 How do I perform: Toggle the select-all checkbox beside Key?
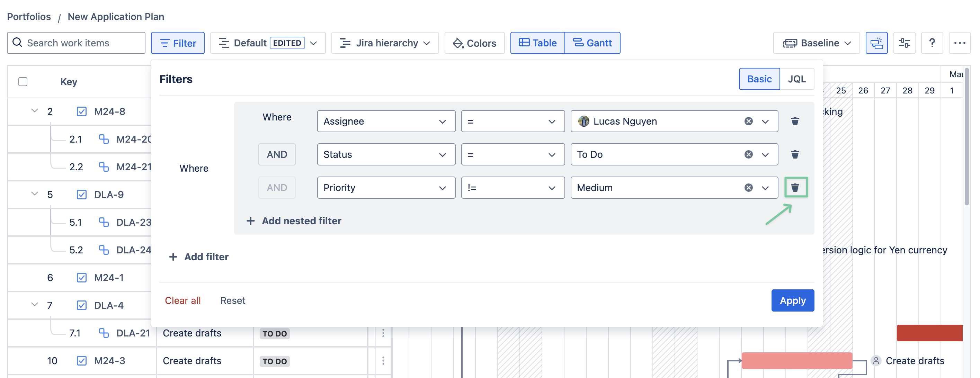point(23,82)
